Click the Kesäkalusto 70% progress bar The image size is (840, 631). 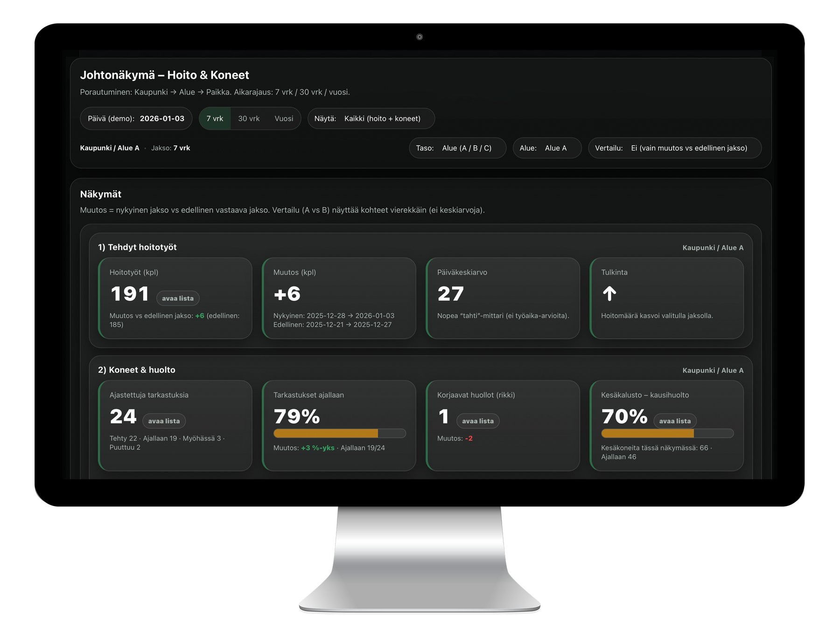pyautogui.click(x=667, y=433)
